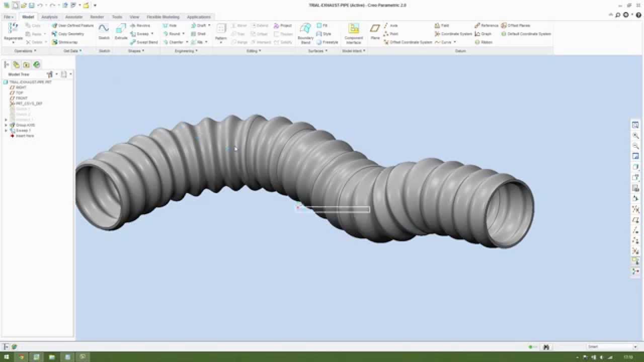Viewport: 644px width, 362px height.
Task: Click the Open file icon in quick access toolbar
Action: 24,6
